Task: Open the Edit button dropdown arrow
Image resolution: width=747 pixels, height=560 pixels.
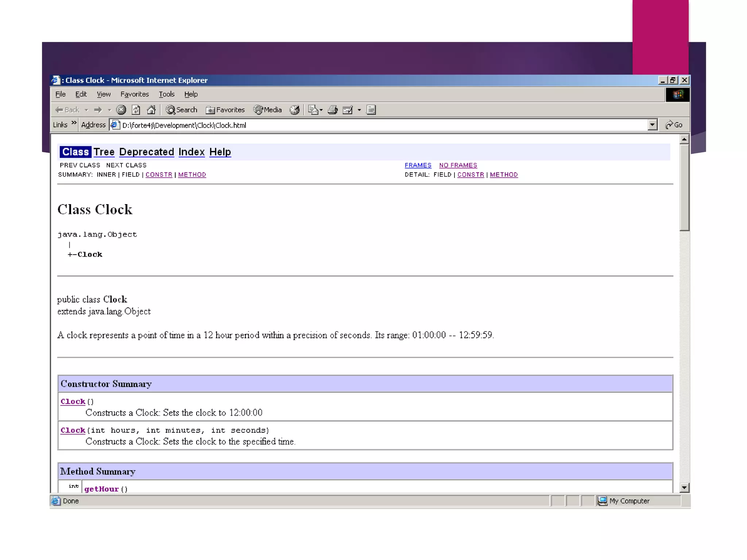Action: [359, 110]
